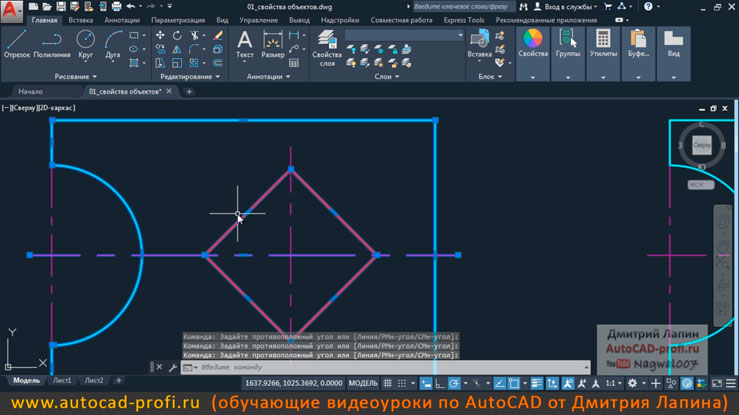Open the Параметризация ribbon tab

(178, 20)
